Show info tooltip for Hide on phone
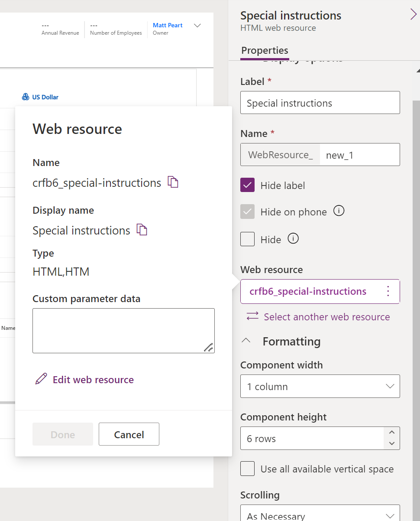This screenshot has width=420, height=521. click(x=339, y=211)
